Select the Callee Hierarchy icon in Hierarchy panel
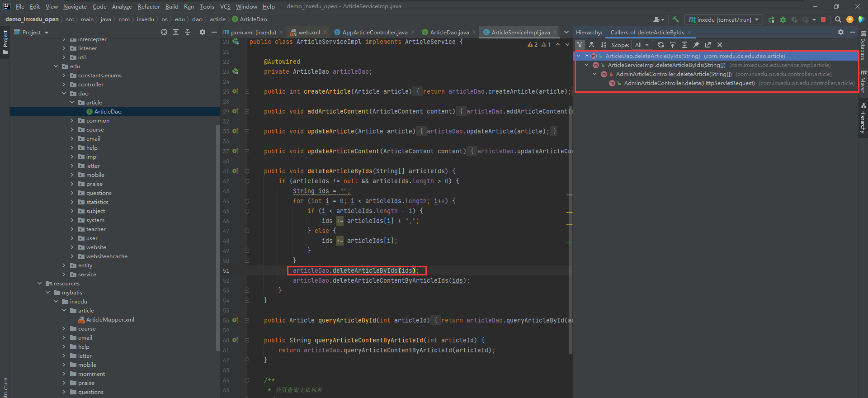 591,45
